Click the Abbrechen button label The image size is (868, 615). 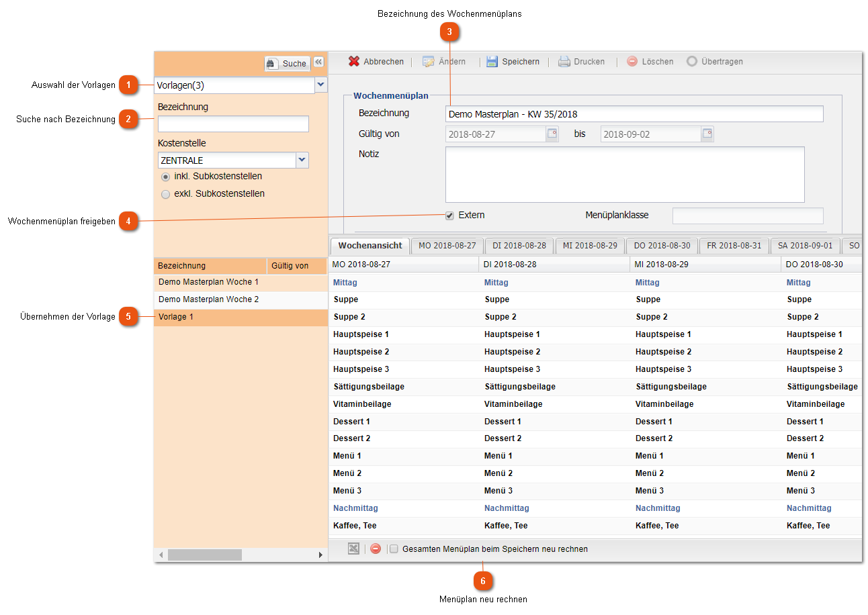[x=384, y=61]
